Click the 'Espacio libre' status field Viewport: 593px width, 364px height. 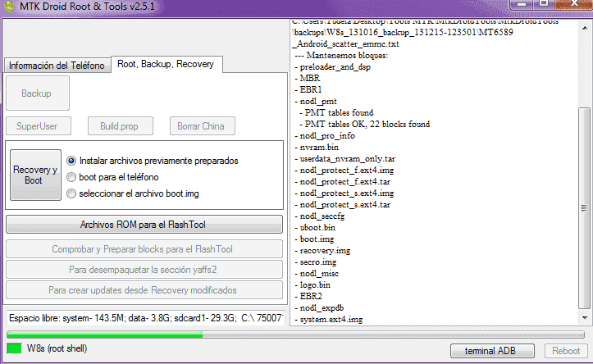click(145, 318)
